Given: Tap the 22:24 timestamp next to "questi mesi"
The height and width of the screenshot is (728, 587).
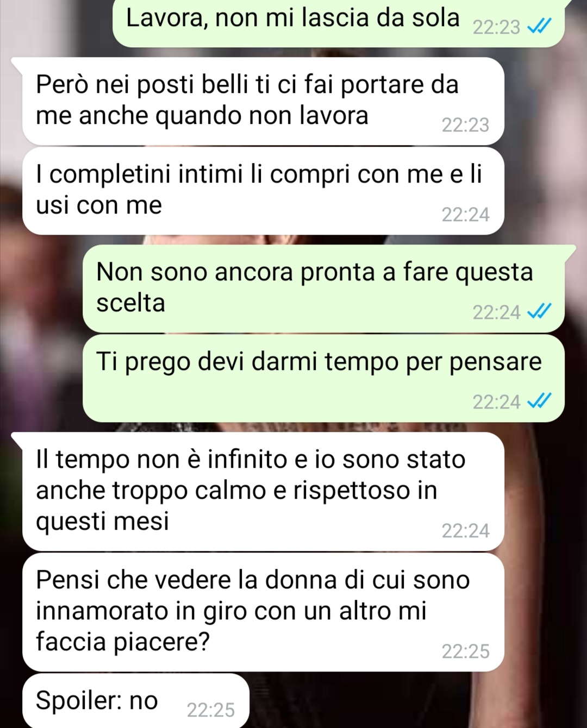Looking at the screenshot, I should [465, 530].
